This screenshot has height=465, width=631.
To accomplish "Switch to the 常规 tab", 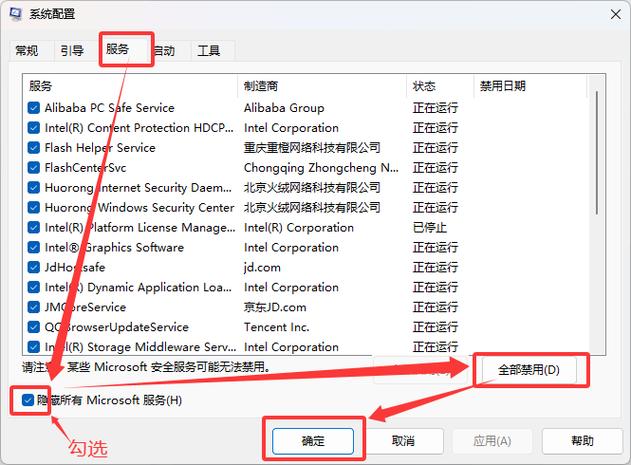I will click(x=27, y=51).
